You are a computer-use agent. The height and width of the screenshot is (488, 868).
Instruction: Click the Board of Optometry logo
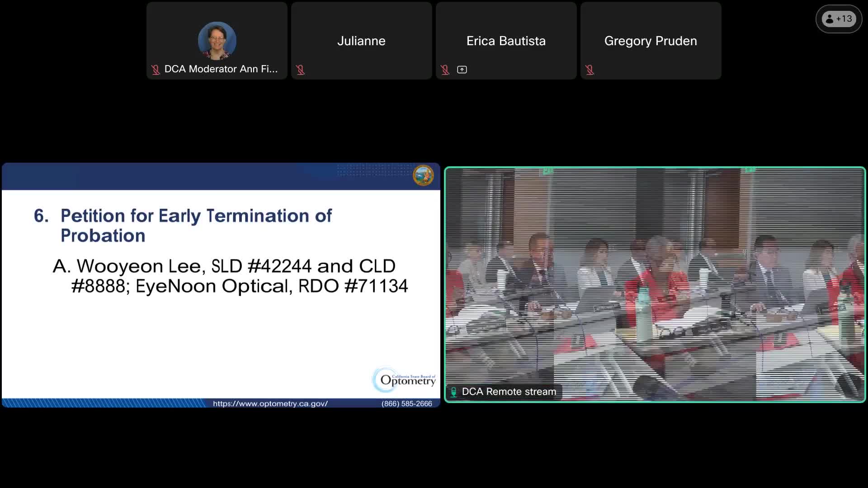404,379
